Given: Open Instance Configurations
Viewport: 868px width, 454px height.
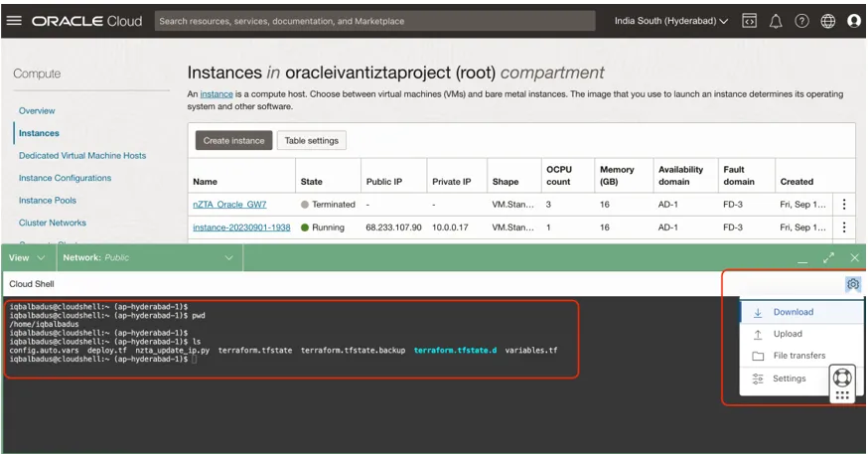Looking at the screenshot, I should (65, 178).
